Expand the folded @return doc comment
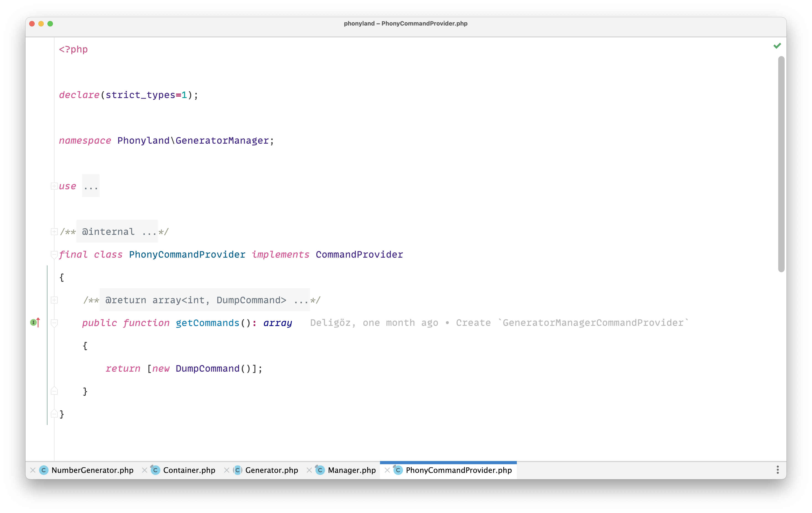The height and width of the screenshot is (513, 812). pyautogui.click(x=54, y=300)
